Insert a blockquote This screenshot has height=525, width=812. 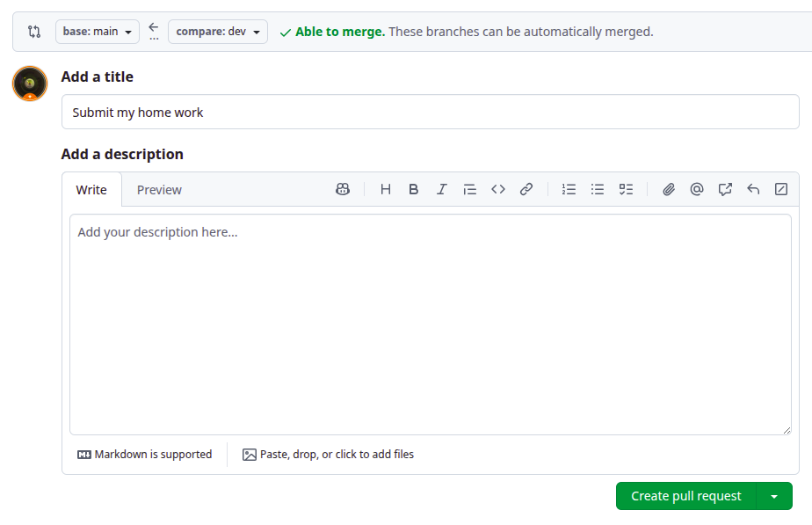(x=469, y=189)
